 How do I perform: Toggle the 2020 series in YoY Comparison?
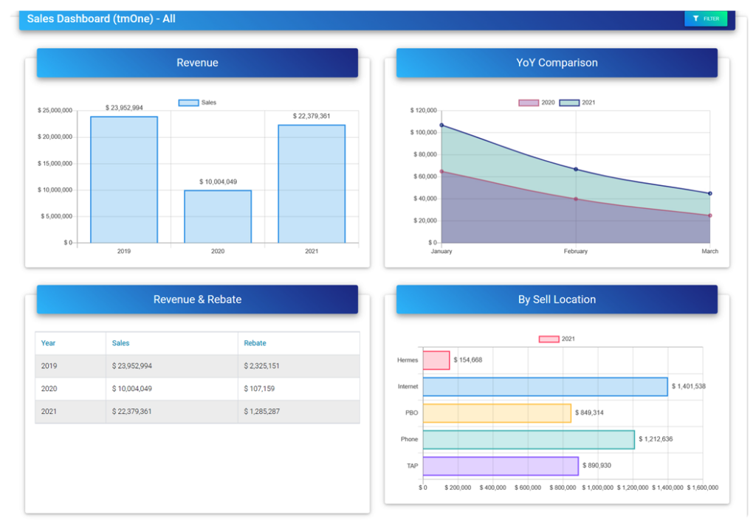529,102
